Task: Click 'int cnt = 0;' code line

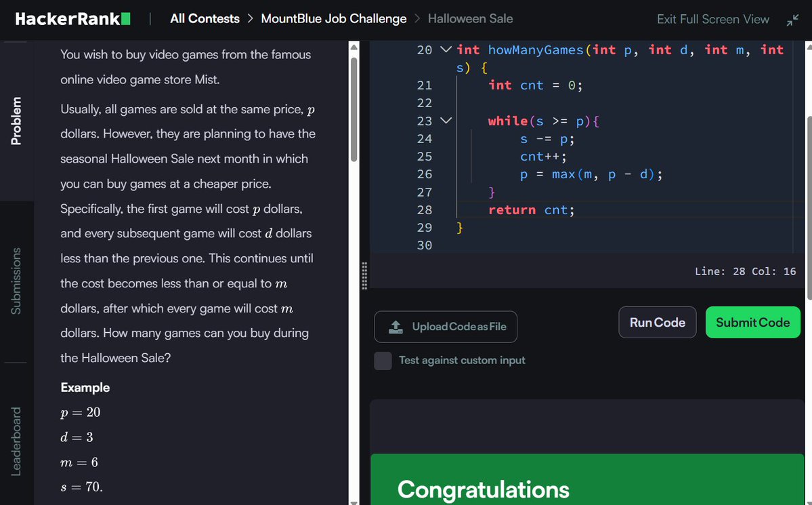Action: coord(536,85)
